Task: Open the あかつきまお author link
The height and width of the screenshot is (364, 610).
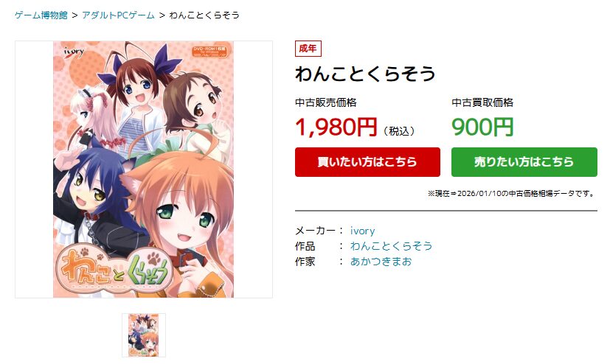Action: pos(381,262)
